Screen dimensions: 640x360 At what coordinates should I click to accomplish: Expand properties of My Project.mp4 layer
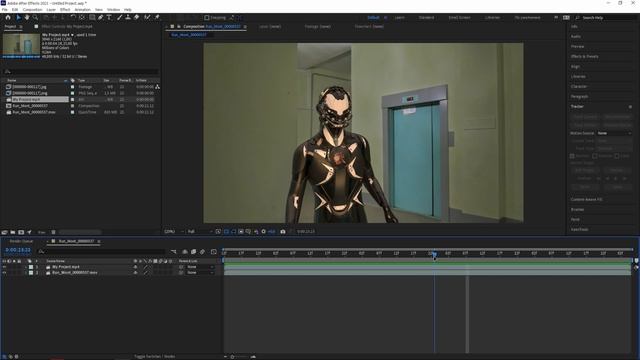pyautogui.click(x=25, y=267)
